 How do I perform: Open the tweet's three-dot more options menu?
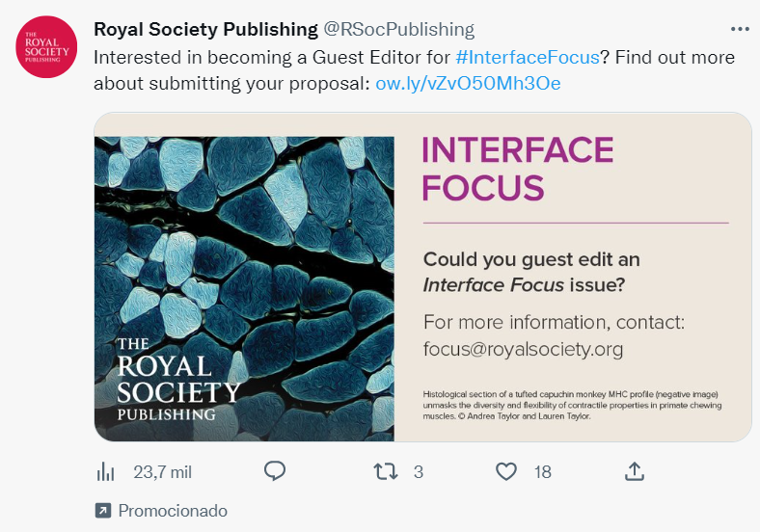coord(740,29)
